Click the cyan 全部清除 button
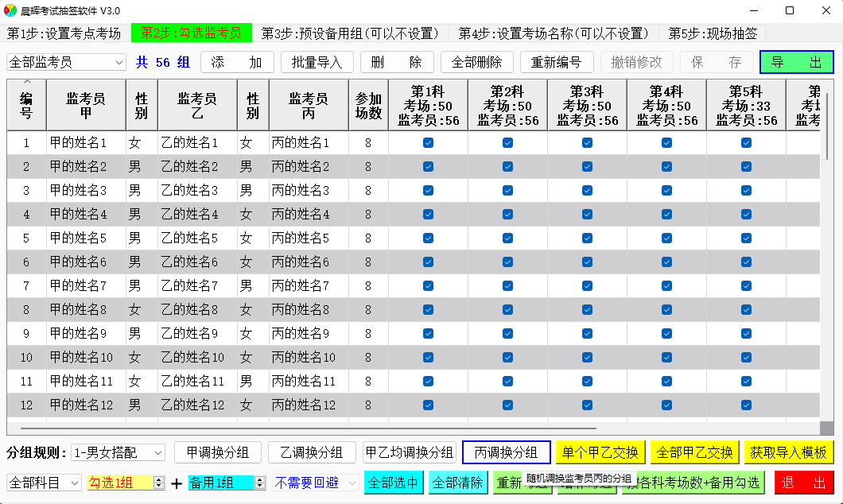The width and height of the screenshot is (843, 504). coord(458,483)
